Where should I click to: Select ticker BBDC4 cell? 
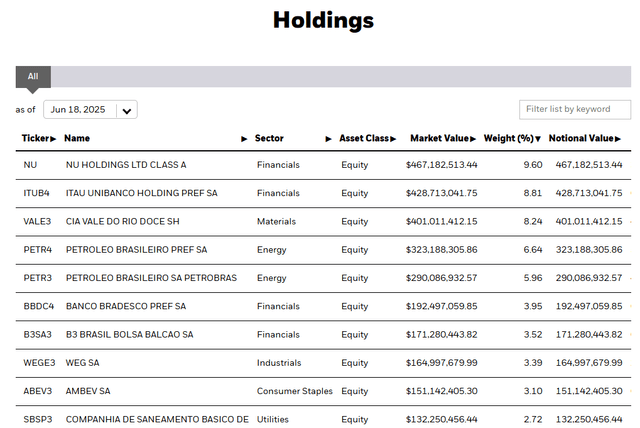tap(39, 306)
